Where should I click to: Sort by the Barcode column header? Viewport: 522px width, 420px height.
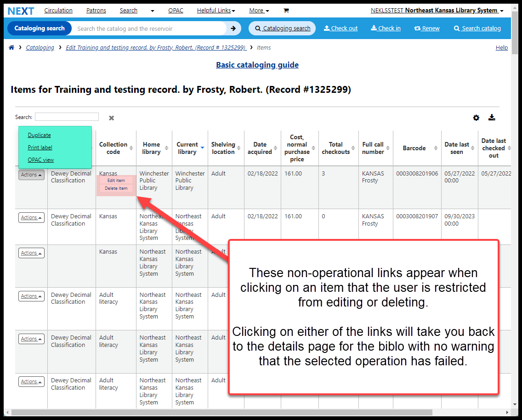(414, 148)
